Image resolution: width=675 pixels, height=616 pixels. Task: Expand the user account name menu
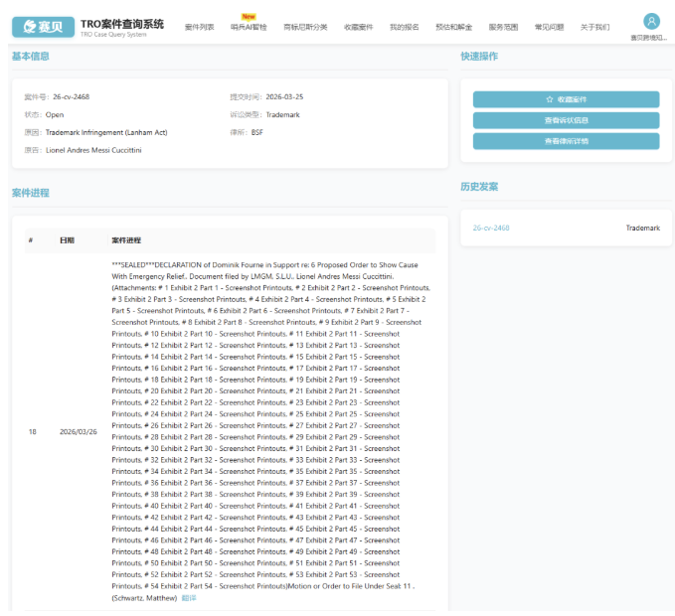pos(651,38)
